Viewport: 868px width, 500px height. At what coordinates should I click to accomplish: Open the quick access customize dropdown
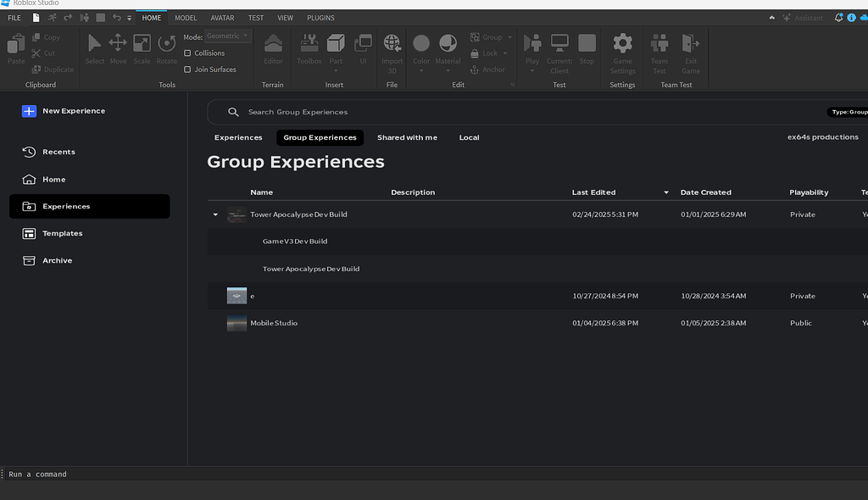click(129, 19)
